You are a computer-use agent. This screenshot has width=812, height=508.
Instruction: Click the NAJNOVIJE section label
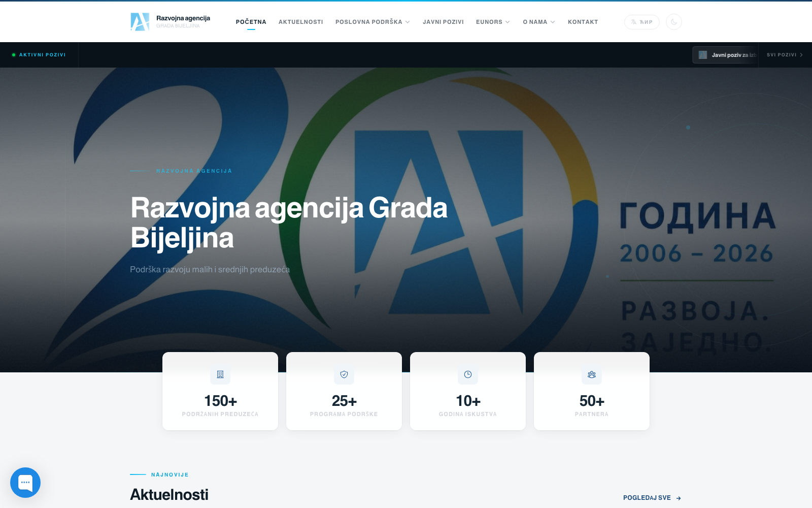(x=170, y=474)
